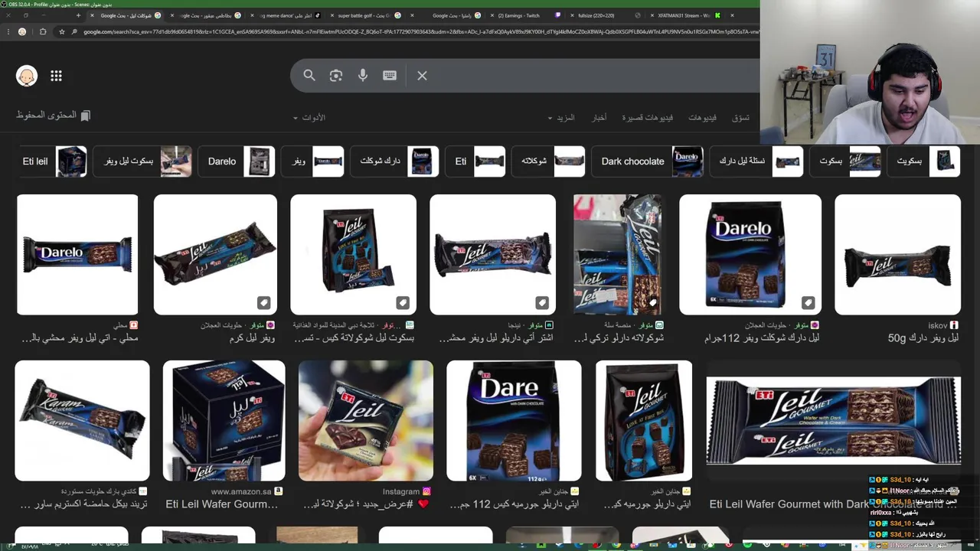
Task: Switch to the تسوّق shopping tab
Action: [x=740, y=118]
